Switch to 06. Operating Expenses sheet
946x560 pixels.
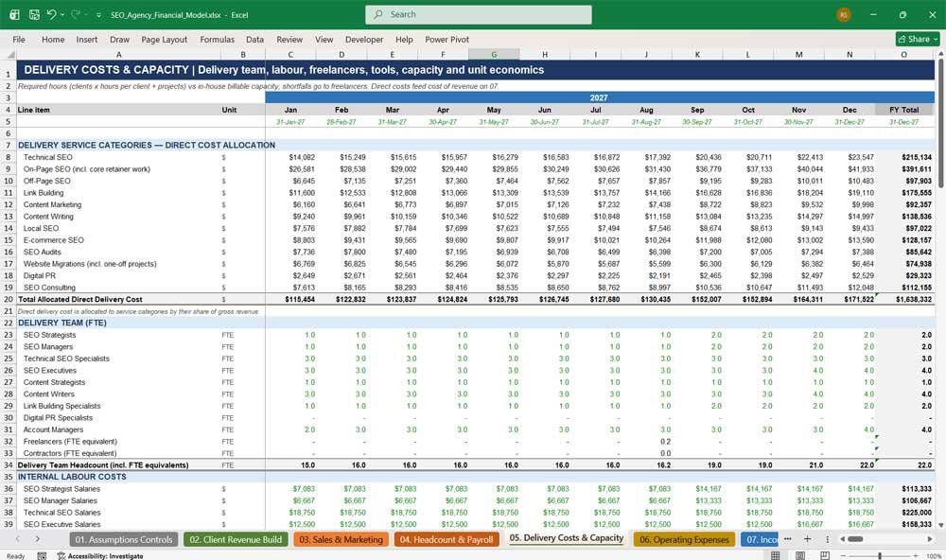pyautogui.click(x=684, y=539)
